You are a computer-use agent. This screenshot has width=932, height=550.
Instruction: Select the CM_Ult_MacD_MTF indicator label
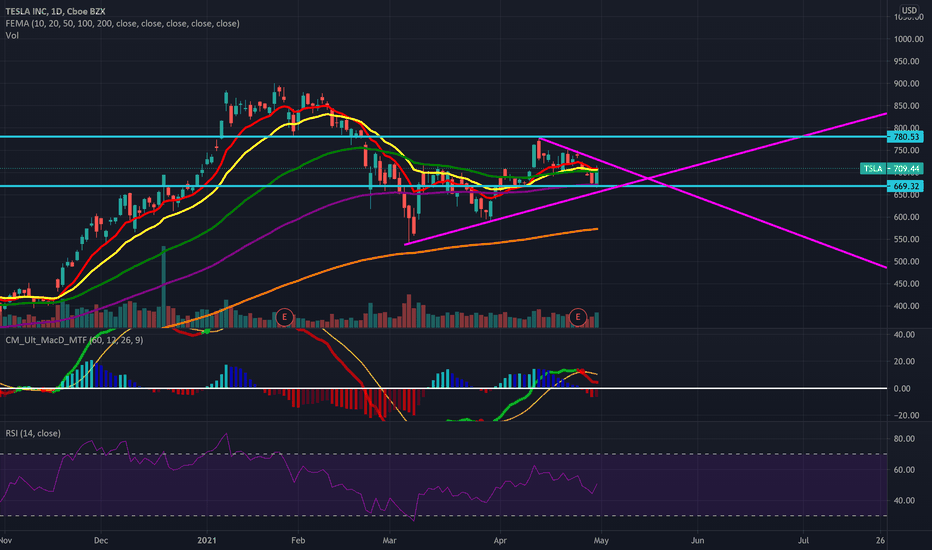(x=74, y=340)
